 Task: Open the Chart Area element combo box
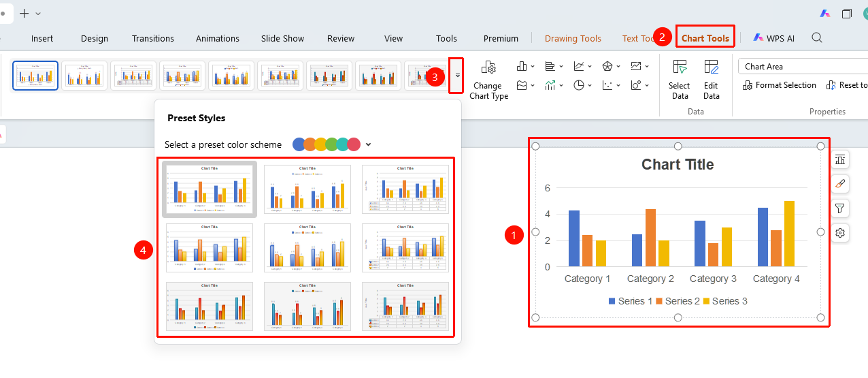(803, 66)
